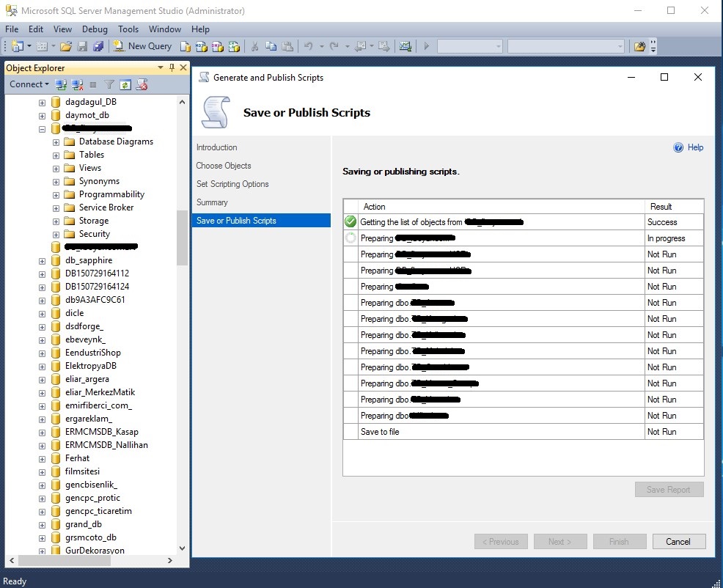Click the Database Engine Query icon

pos(186,46)
